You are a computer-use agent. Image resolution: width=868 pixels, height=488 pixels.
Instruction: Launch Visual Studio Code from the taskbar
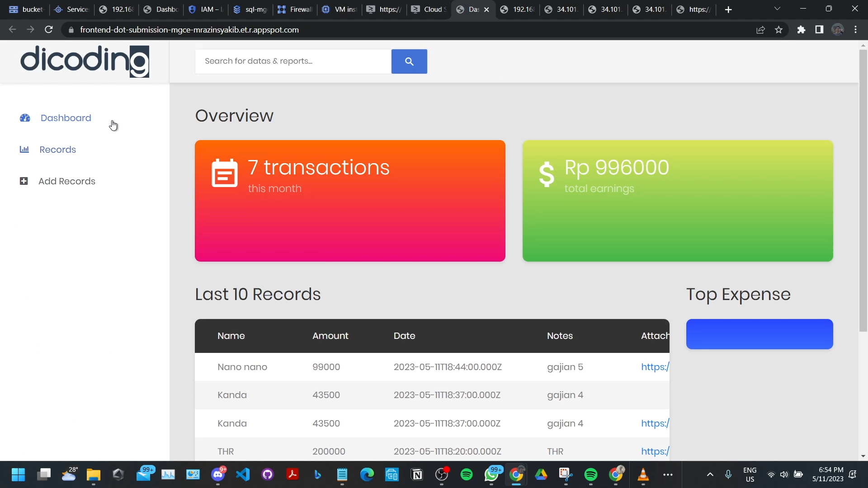[x=243, y=474]
